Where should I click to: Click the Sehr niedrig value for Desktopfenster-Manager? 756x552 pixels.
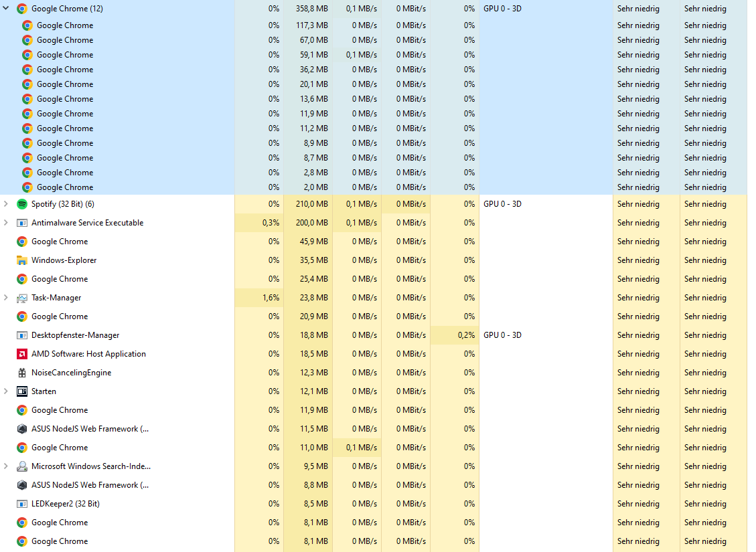638,335
